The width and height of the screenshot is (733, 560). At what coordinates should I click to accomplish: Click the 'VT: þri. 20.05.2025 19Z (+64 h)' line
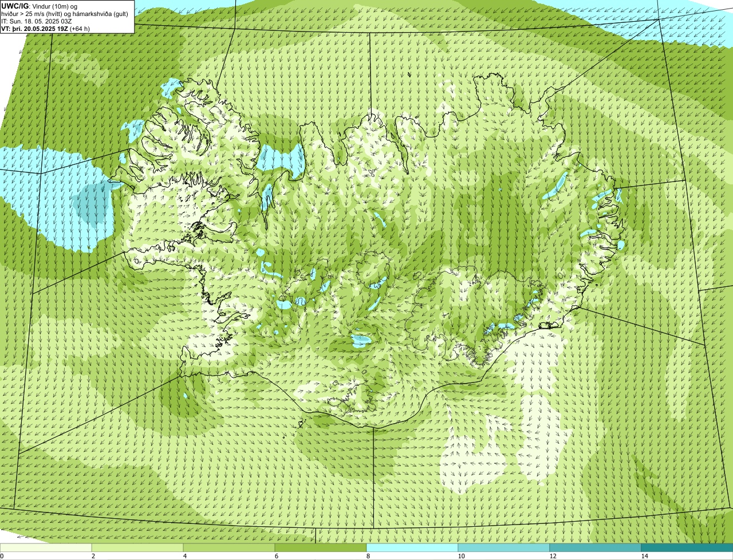pyautogui.click(x=45, y=29)
